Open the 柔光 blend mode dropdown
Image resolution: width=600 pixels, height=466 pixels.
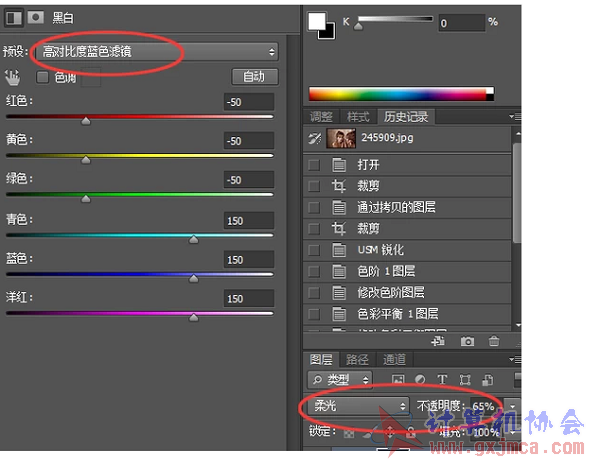coord(359,406)
